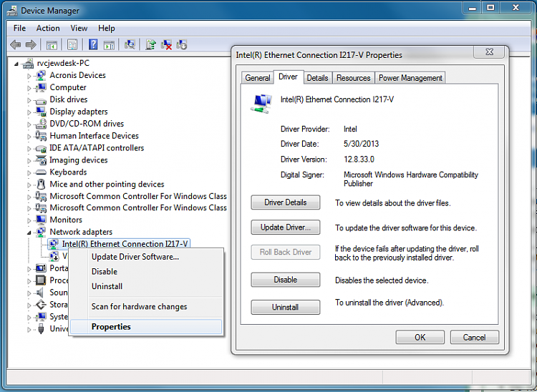
Task: Select the Display adapters icon
Action: pyautogui.click(x=41, y=112)
